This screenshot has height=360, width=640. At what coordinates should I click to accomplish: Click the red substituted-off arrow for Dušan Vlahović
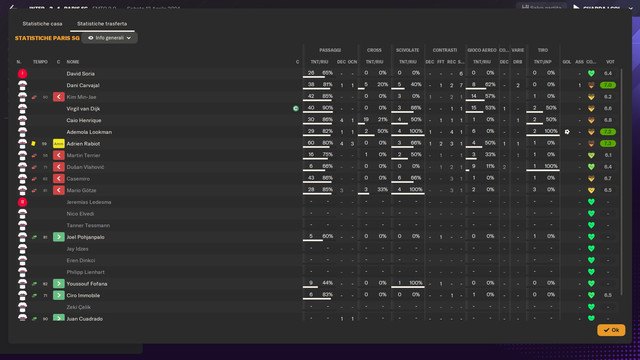tap(59, 167)
